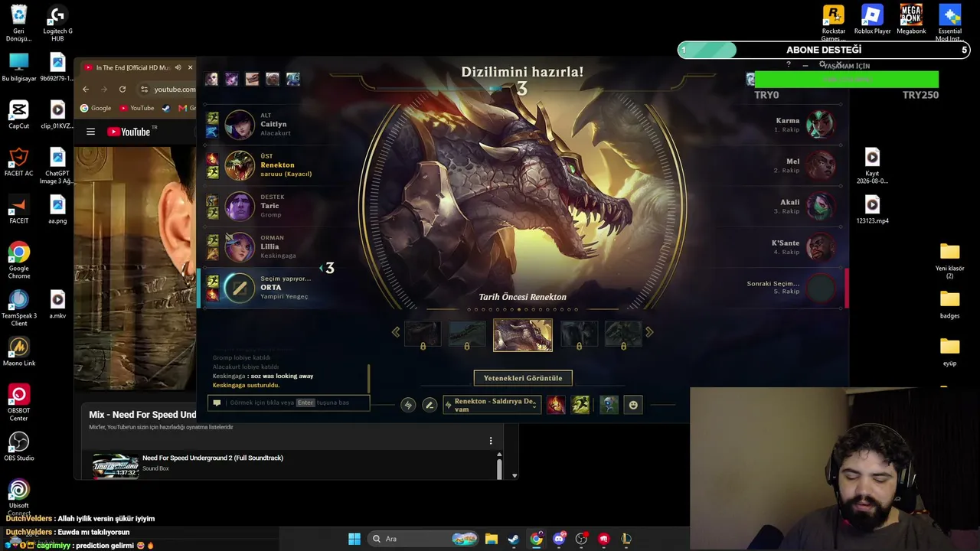Open the playlist three-dot options menu
This screenshot has height=551, width=980.
pos(491,441)
